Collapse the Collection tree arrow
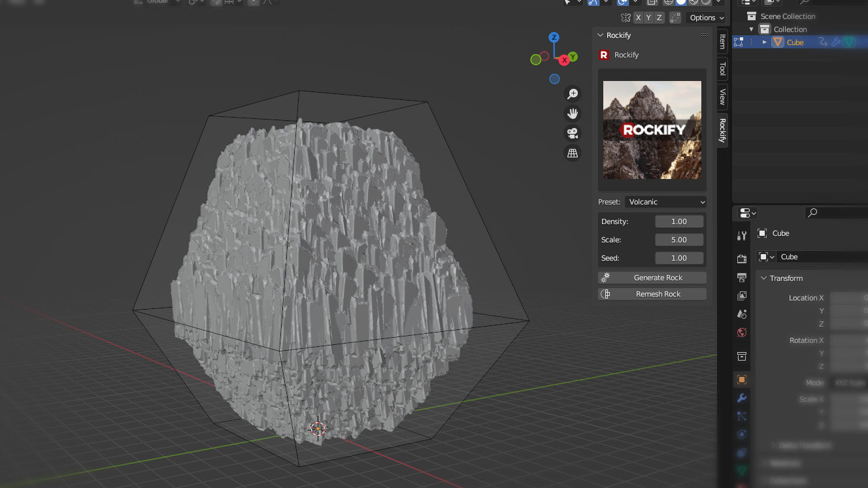This screenshot has height=488, width=868. pos(752,29)
